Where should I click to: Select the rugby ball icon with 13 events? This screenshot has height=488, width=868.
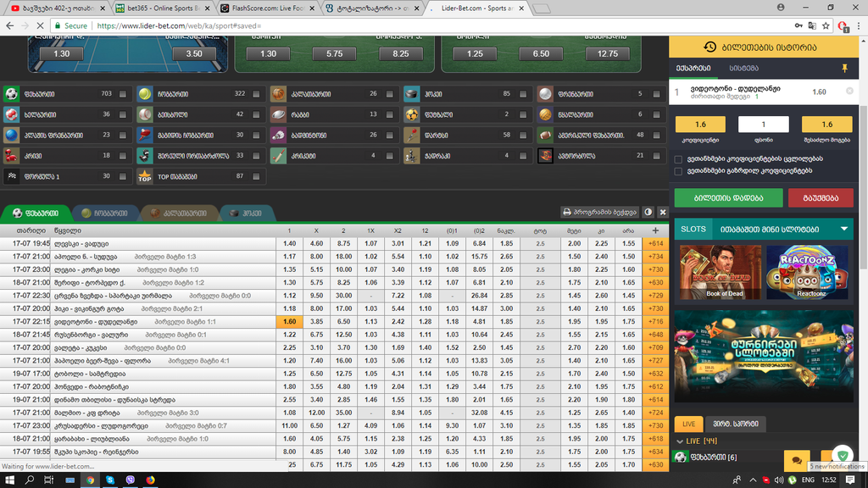coord(278,114)
